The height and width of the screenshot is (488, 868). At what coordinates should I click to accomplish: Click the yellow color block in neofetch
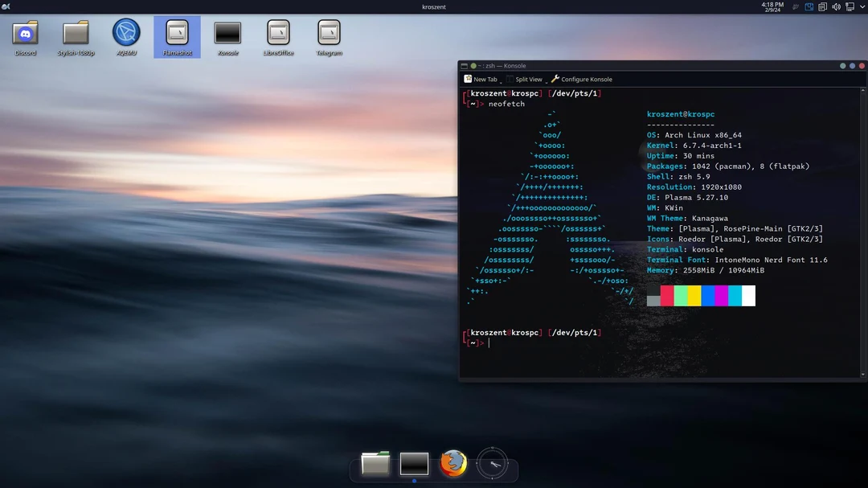pos(694,296)
